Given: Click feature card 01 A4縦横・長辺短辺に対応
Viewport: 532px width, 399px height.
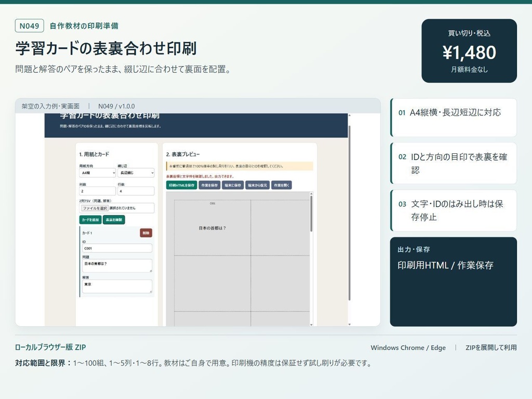Looking at the screenshot, I should click(x=454, y=117).
